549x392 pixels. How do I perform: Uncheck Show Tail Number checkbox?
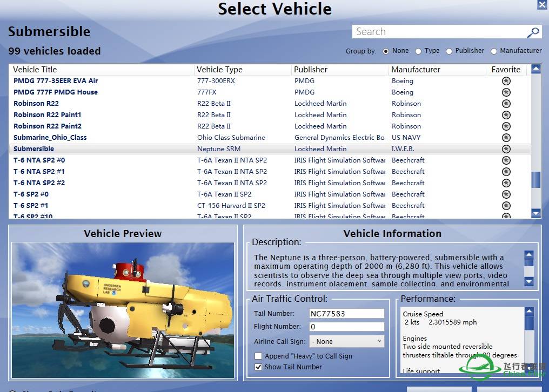(258, 367)
